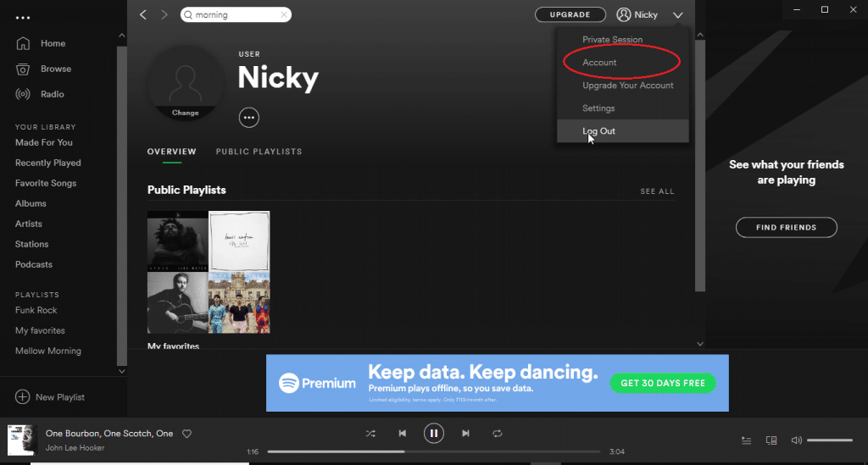
Task: Open the play queue icon
Action: point(746,440)
